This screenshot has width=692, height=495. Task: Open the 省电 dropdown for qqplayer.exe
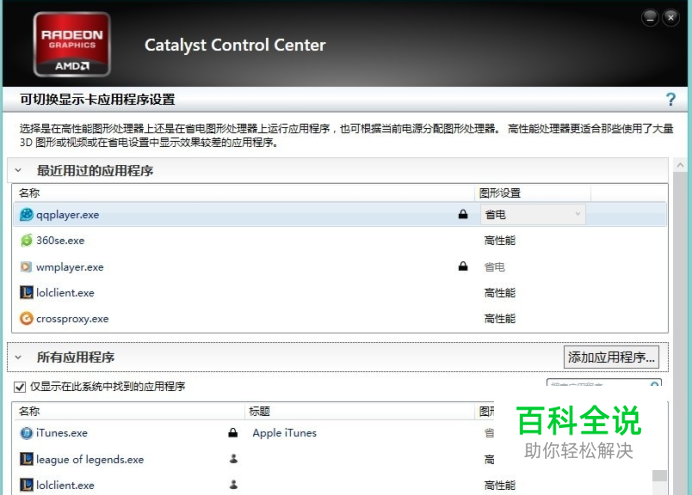[x=533, y=214]
